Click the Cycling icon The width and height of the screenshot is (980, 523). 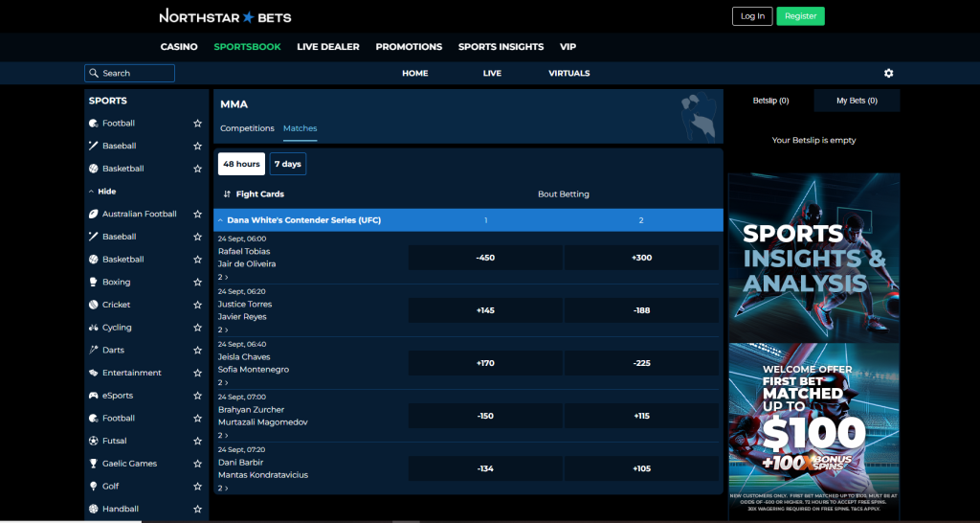pos(93,328)
